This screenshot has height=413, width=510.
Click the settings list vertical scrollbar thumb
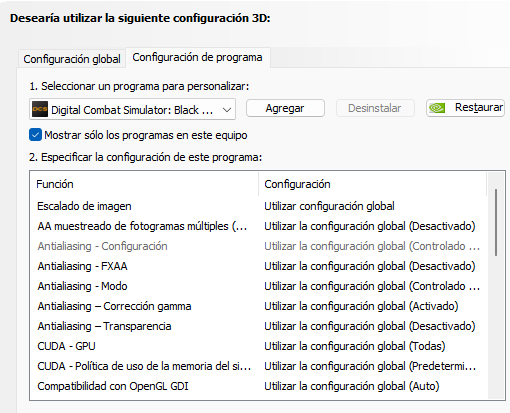pyautogui.click(x=496, y=222)
